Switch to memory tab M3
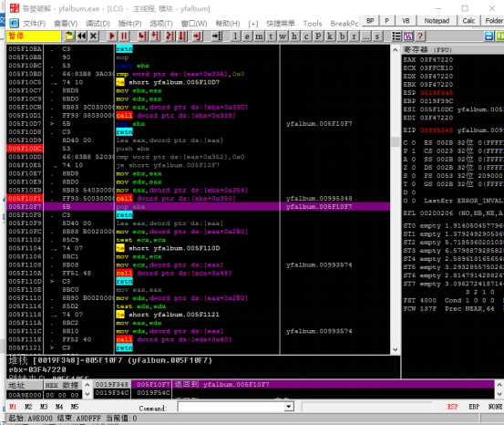 click(44, 407)
